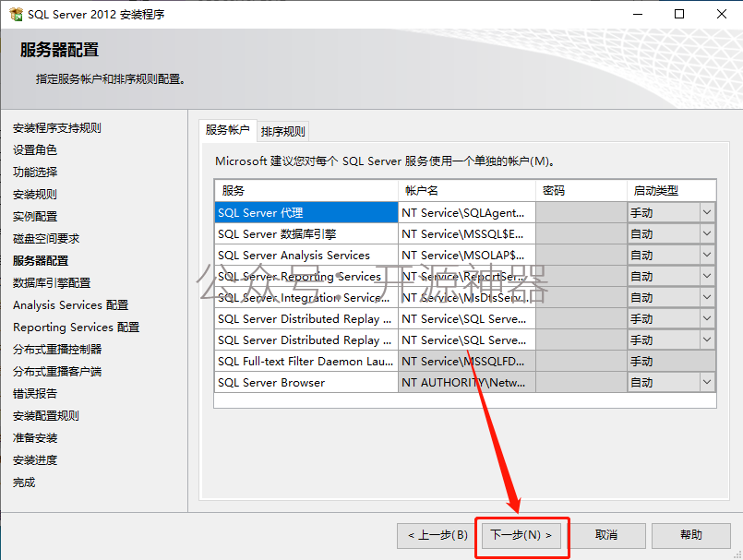Open startup type dropdown for Integration Services

707,298
